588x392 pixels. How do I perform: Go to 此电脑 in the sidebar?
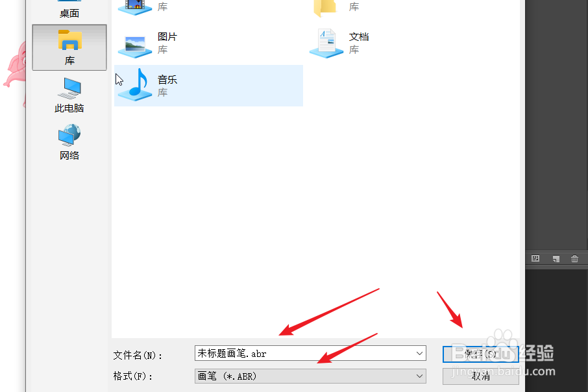(69, 95)
